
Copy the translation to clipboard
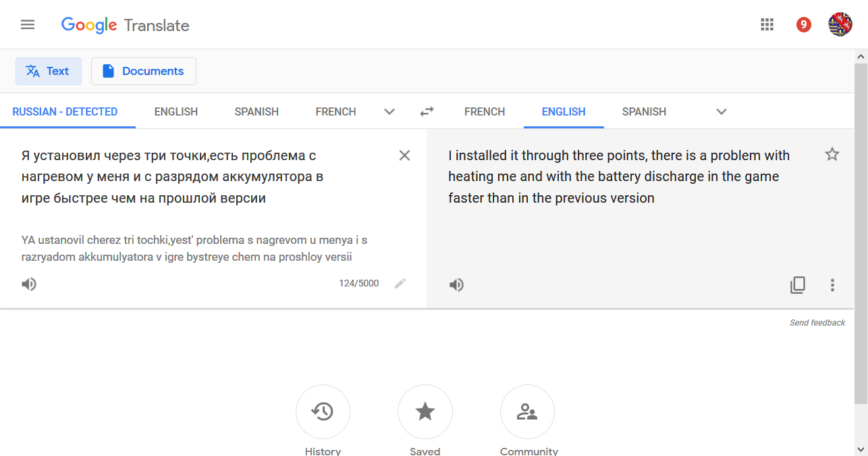(798, 285)
